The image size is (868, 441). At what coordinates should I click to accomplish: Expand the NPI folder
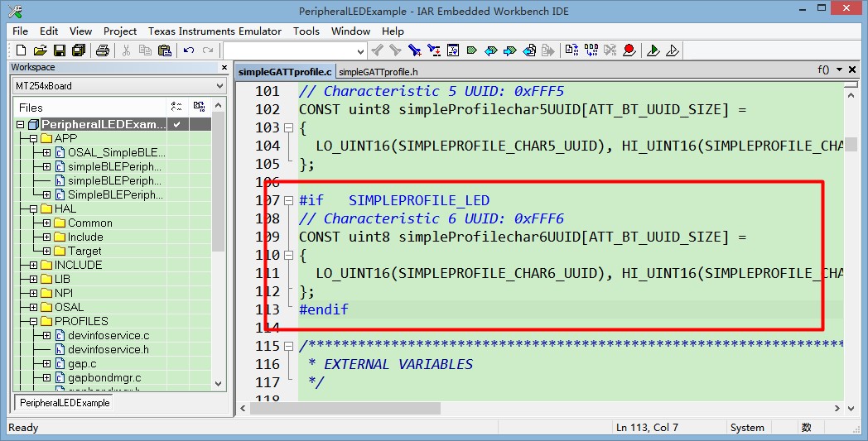33,293
